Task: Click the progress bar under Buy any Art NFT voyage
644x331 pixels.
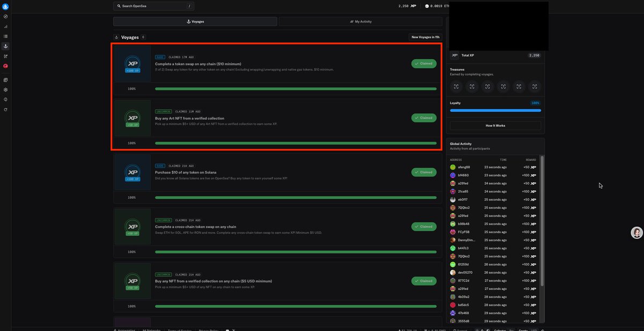Action: [296, 143]
